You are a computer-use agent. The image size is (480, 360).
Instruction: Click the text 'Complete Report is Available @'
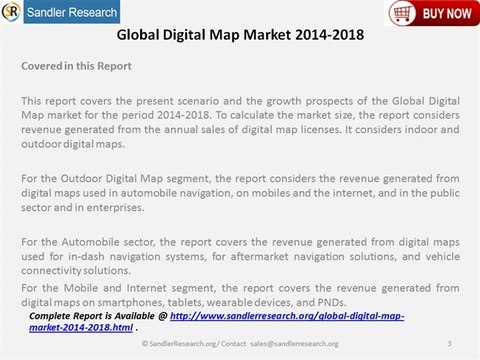point(98,316)
